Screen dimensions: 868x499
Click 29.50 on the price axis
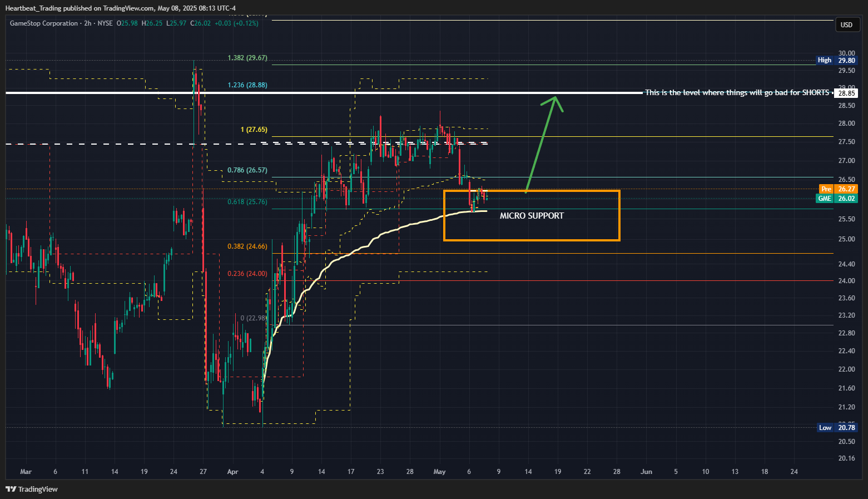847,71
